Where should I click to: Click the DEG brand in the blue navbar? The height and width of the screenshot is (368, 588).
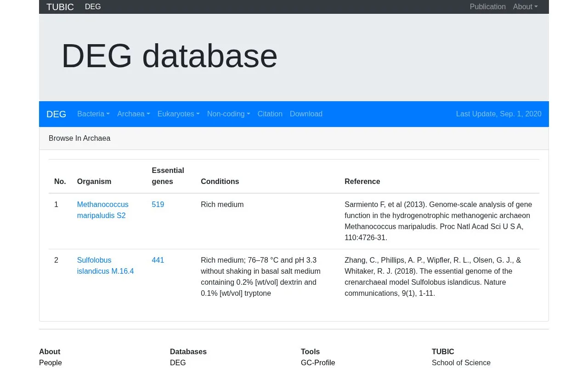tap(56, 114)
